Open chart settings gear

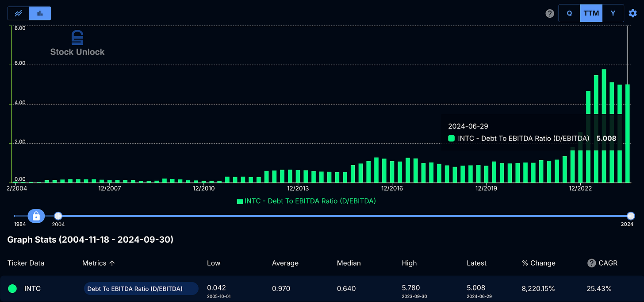coord(633,13)
